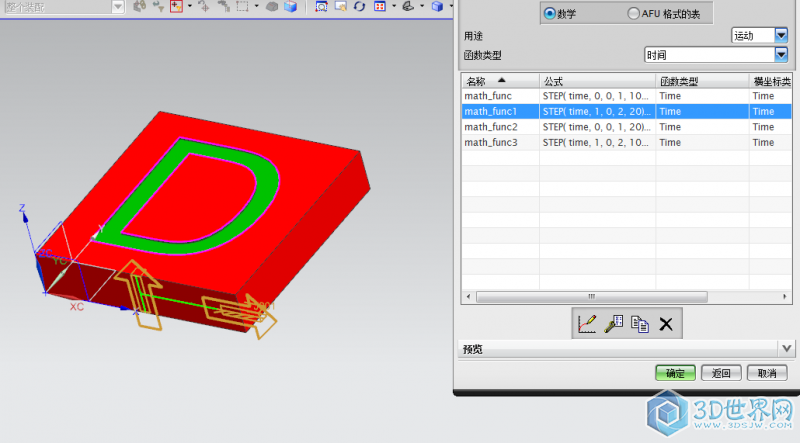Screen dimensions: 800x443
Task: Click the 横坐标类 column header
Action: click(x=771, y=81)
